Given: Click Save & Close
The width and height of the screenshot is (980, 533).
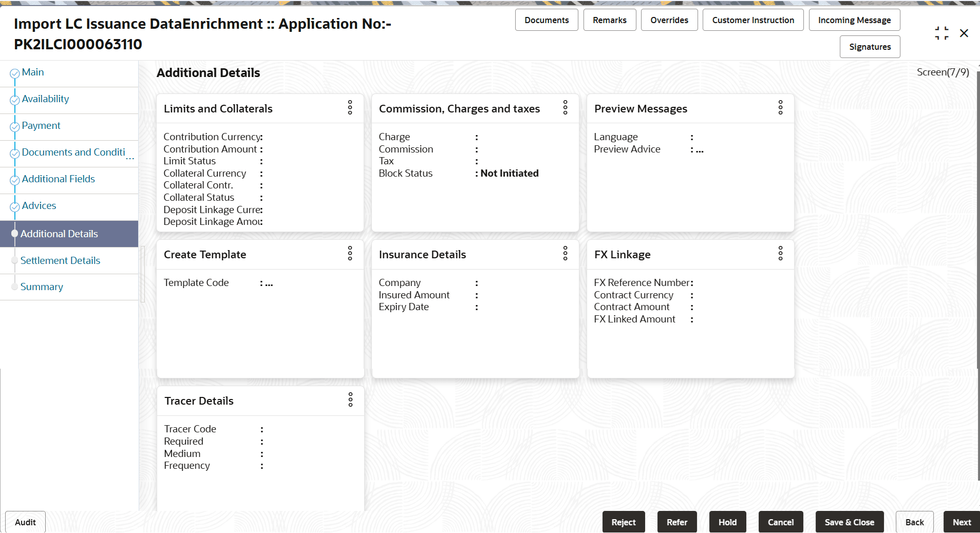Looking at the screenshot, I should [x=850, y=522].
